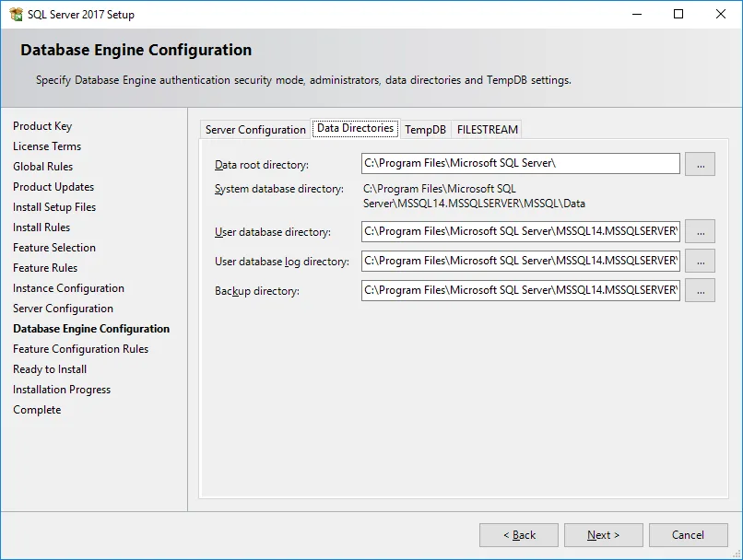Close the SQL Server 2017 Setup window
The width and height of the screenshot is (743, 560).
721,14
